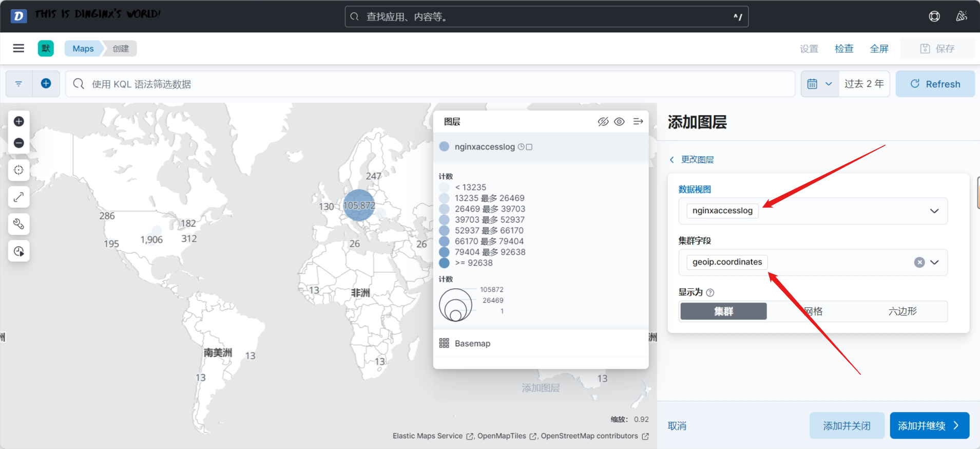Open the green space avatar

pyautogui.click(x=46, y=48)
